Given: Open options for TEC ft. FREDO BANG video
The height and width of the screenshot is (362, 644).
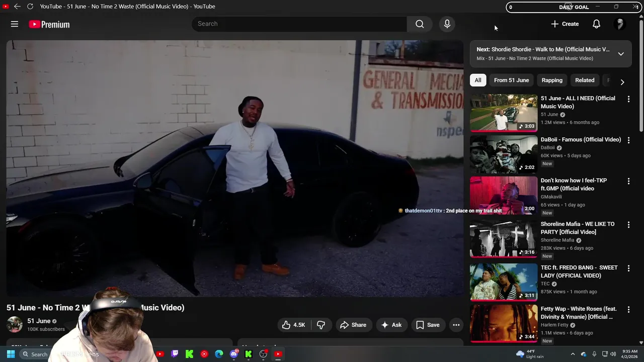Looking at the screenshot, I should point(628,268).
